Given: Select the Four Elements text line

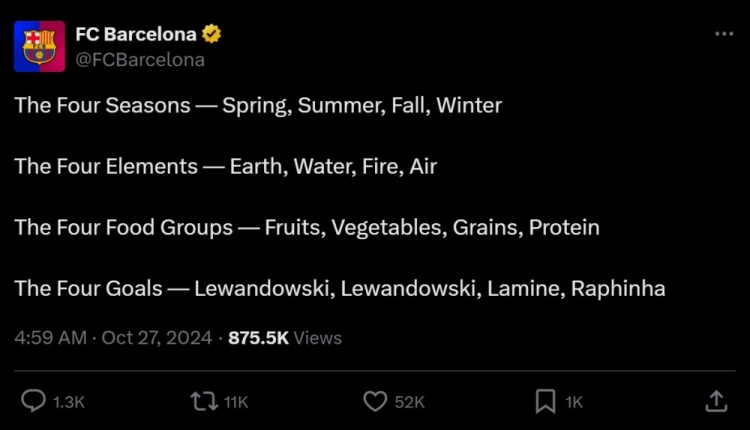Looking at the screenshot, I should 226,166.
